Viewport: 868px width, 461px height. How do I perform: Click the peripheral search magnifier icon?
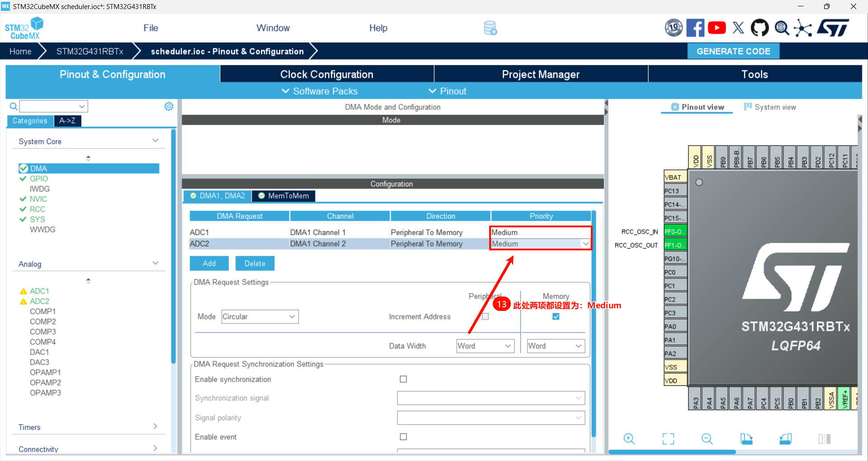point(14,106)
